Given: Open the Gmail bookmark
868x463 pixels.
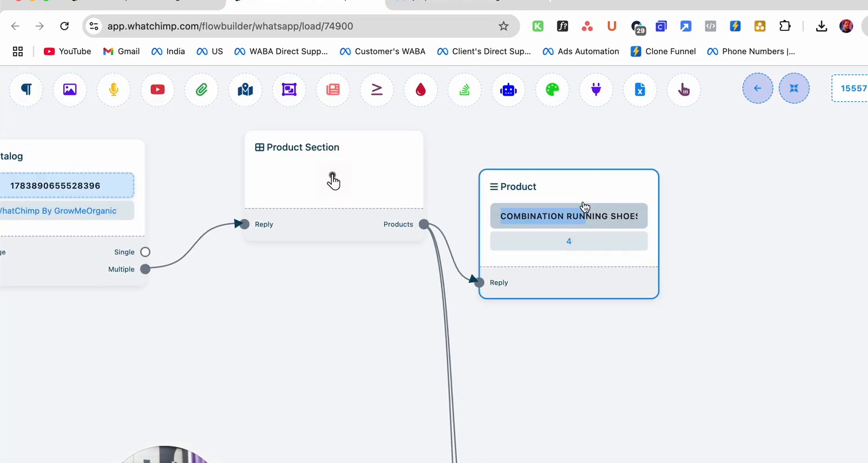Looking at the screenshot, I should (121, 51).
